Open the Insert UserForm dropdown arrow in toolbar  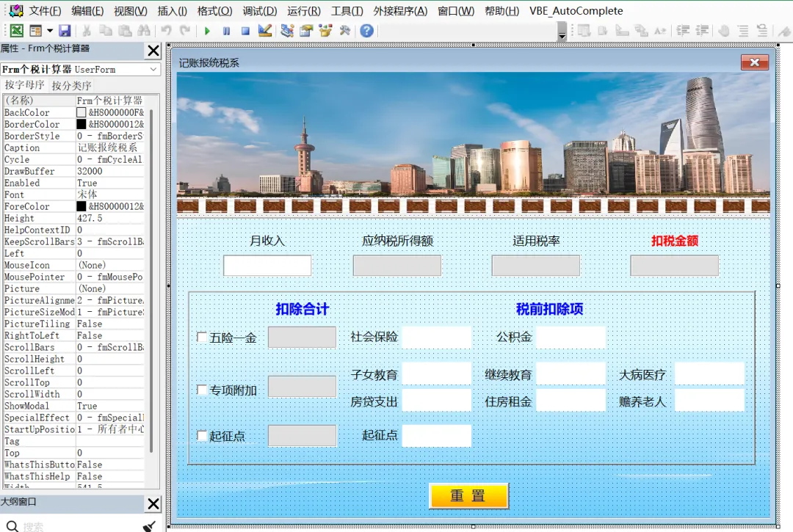click(x=50, y=31)
